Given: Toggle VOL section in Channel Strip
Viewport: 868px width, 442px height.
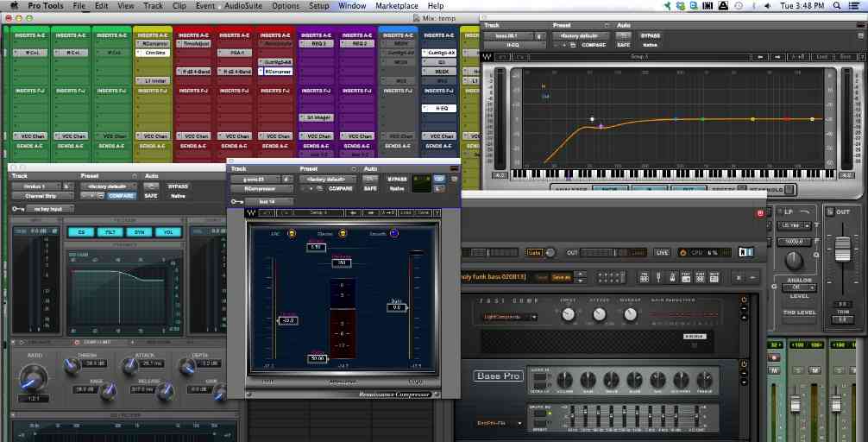Looking at the screenshot, I should point(168,232).
